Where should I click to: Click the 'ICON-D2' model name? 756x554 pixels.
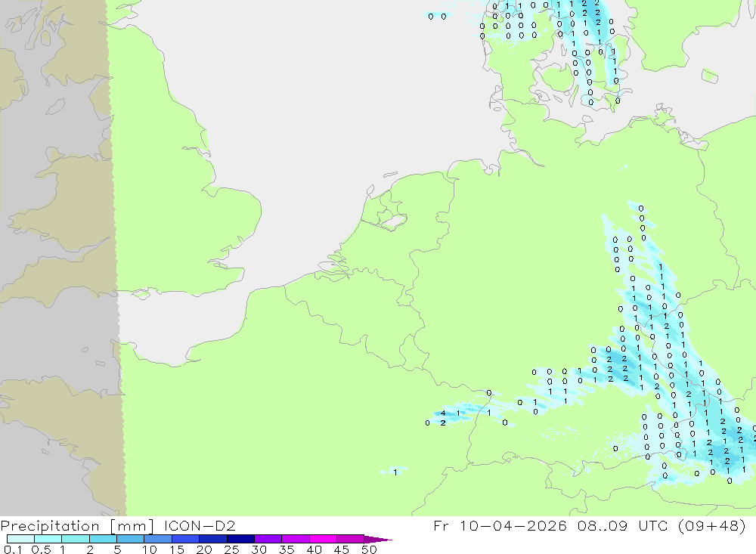[200, 525]
